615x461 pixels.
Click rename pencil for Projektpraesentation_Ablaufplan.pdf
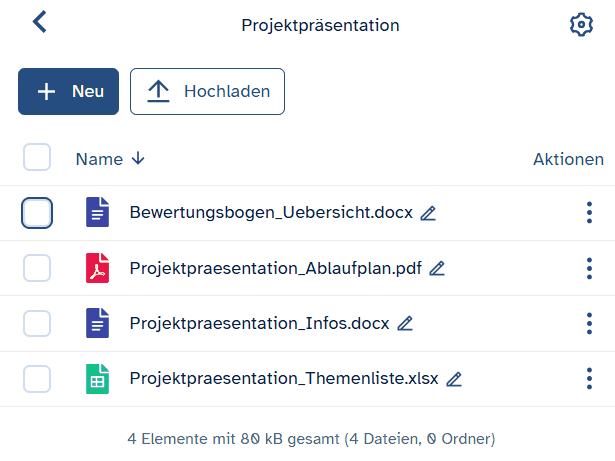437,268
